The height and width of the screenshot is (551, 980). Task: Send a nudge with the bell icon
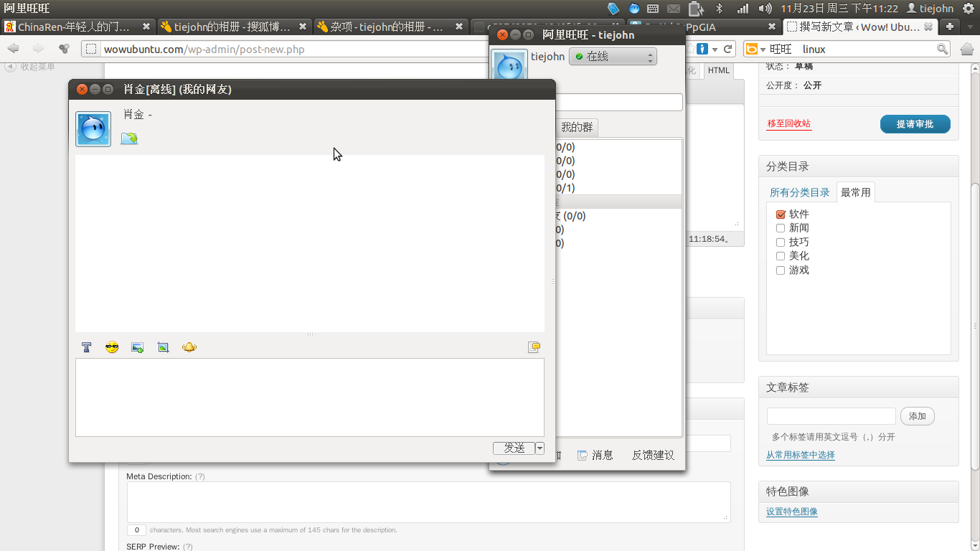[189, 347]
